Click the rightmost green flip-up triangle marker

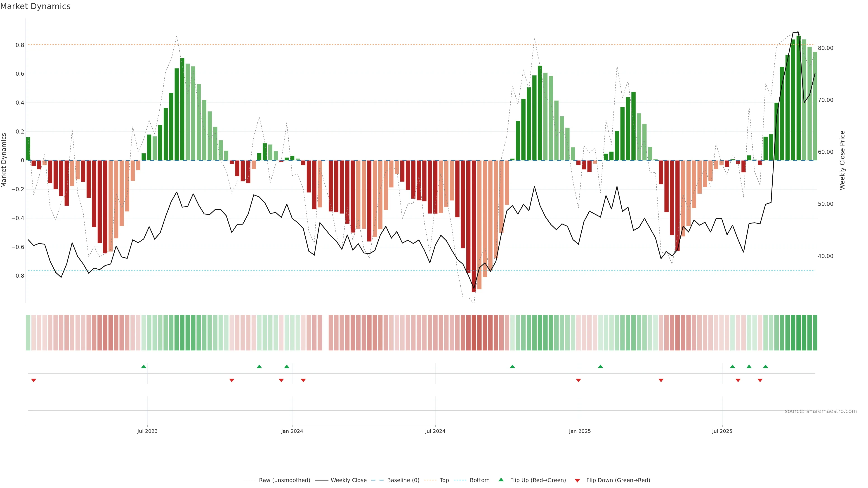(x=766, y=366)
